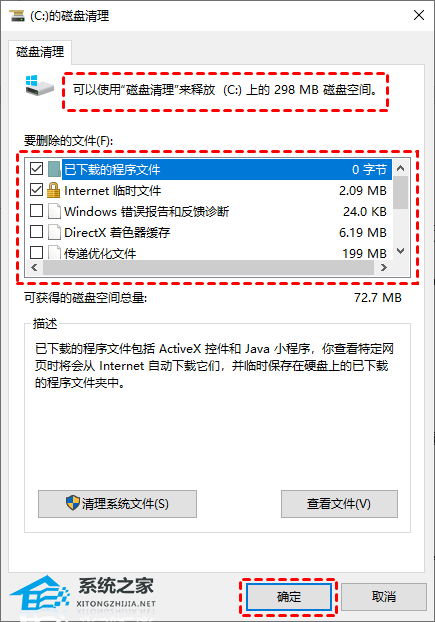Click the page icon next to DirectX 着色器缓存

(54, 232)
